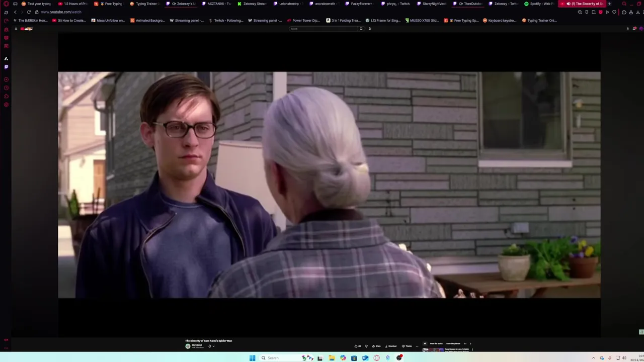Show more filter chips with right arrow
The width and height of the screenshot is (644, 362).
coord(470,343)
